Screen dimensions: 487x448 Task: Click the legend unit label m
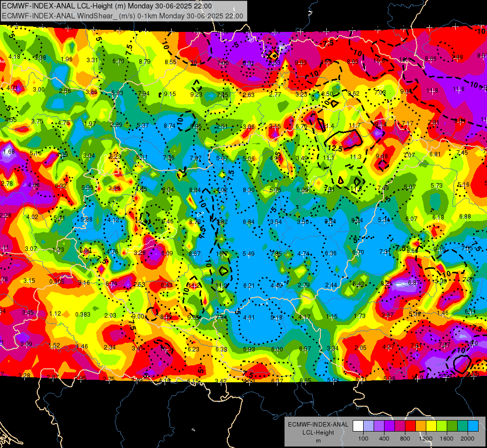coord(318,441)
